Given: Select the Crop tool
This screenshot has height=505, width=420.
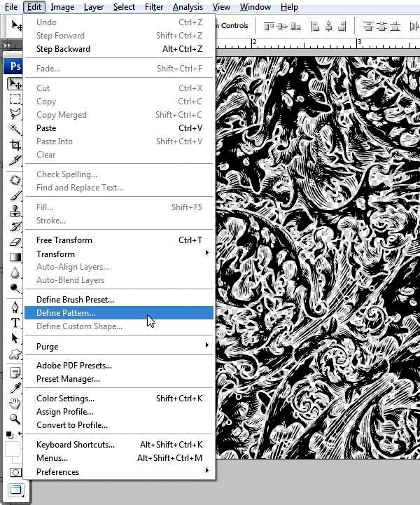Looking at the screenshot, I should [15, 144].
